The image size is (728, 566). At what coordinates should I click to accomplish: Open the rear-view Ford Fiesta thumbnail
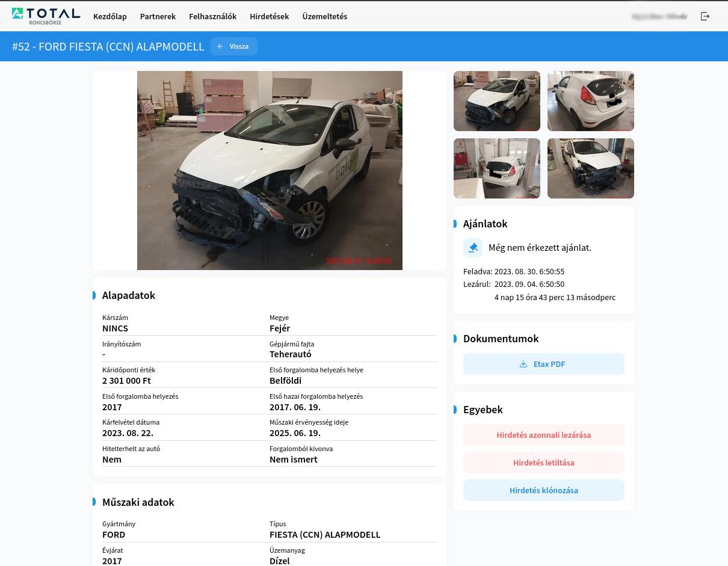590,100
